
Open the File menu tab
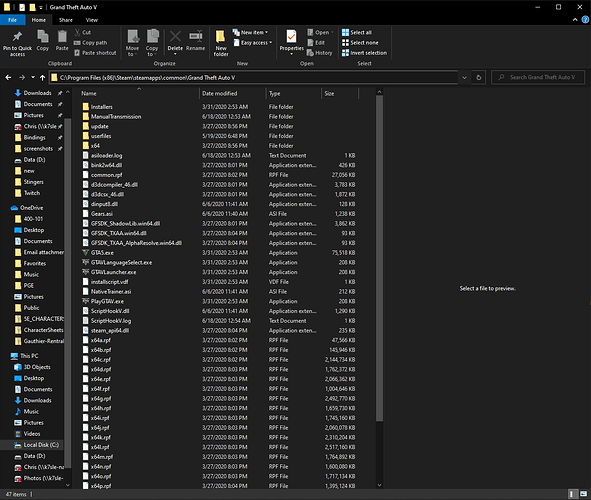pos(12,20)
